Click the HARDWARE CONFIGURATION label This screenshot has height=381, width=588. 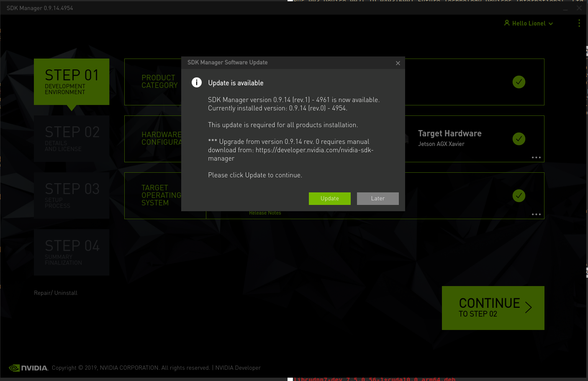tap(161, 138)
